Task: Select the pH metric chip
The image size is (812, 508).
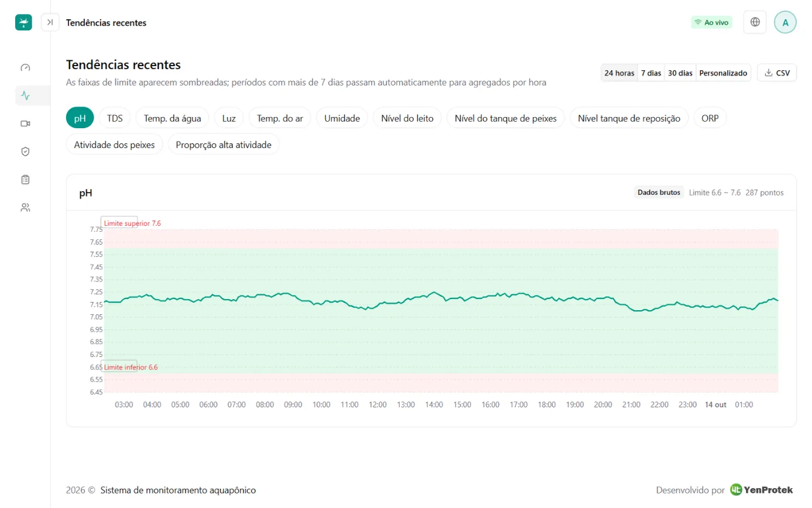Action: coord(80,118)
